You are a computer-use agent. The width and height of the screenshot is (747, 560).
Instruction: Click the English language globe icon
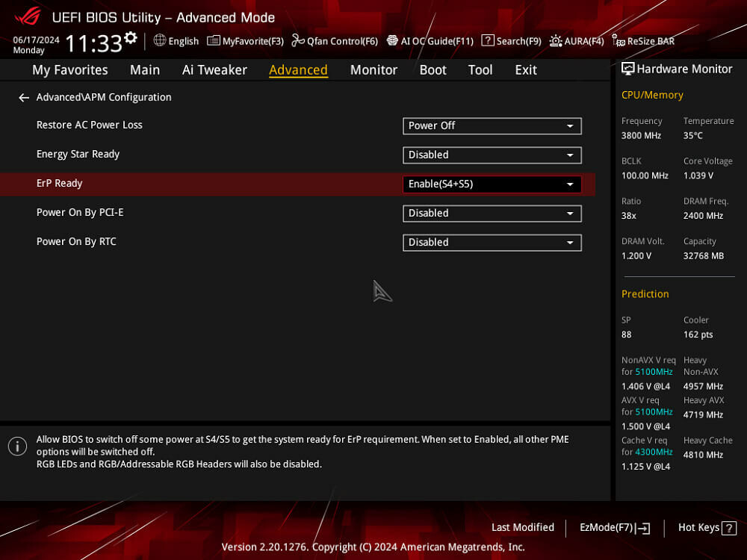pos(160,40)
